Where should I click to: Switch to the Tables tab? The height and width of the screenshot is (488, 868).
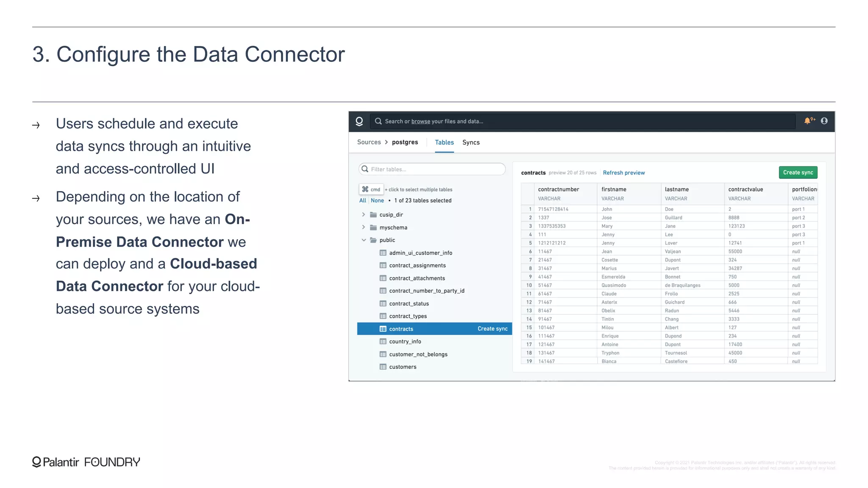[x=444, y=142]
